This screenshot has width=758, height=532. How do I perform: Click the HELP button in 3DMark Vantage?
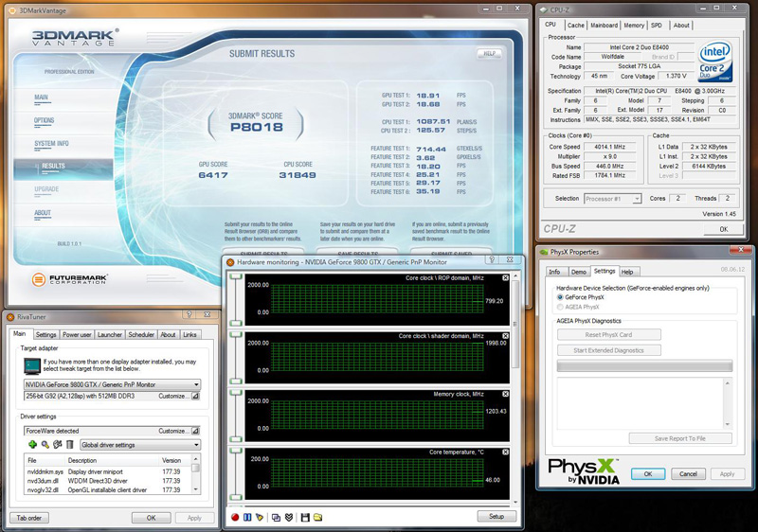[x=489, y=54]
